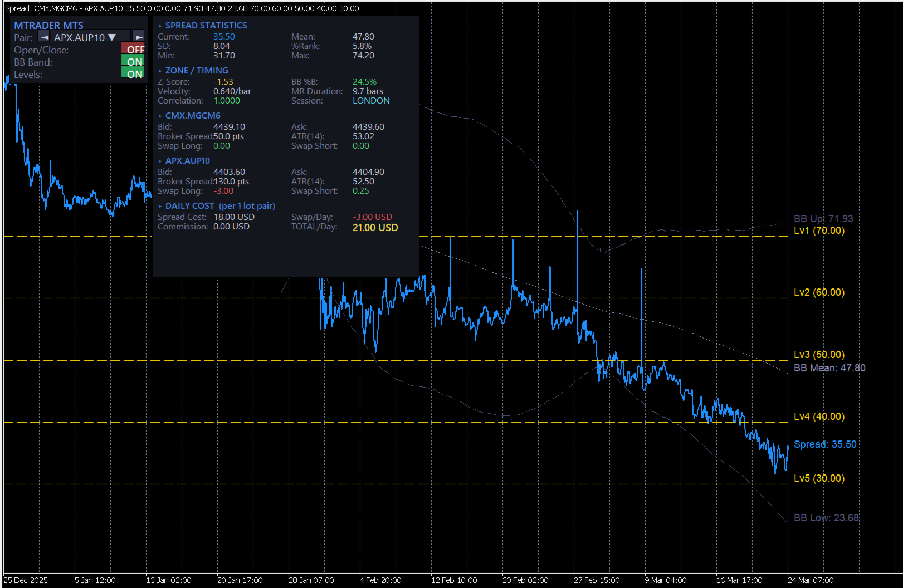The height and width of the screenshot is (588, 903).
Task: Click the BB %B value 24.5%
Action: click(x=364, y=82)
